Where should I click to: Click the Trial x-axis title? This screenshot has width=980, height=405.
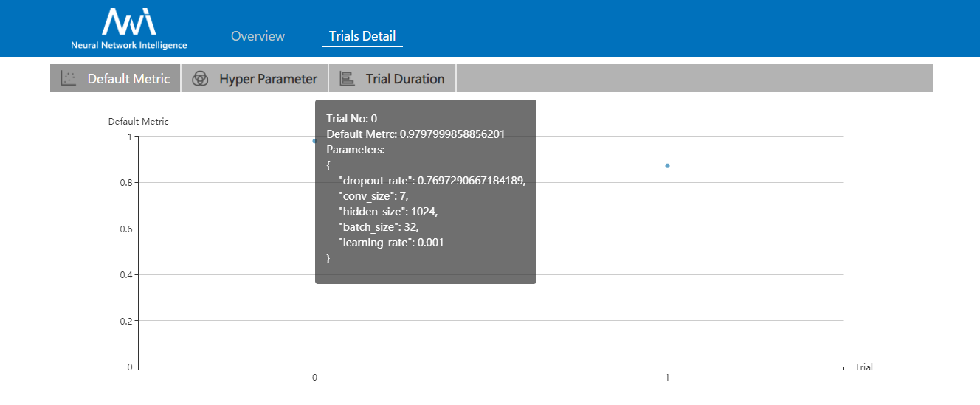click(863, 367)
